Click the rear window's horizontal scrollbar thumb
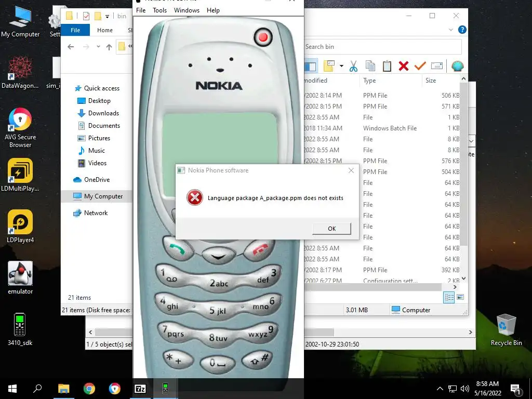The height and width of the screenshot is (399, 532). pyautogui.click(x=215, y=332)
